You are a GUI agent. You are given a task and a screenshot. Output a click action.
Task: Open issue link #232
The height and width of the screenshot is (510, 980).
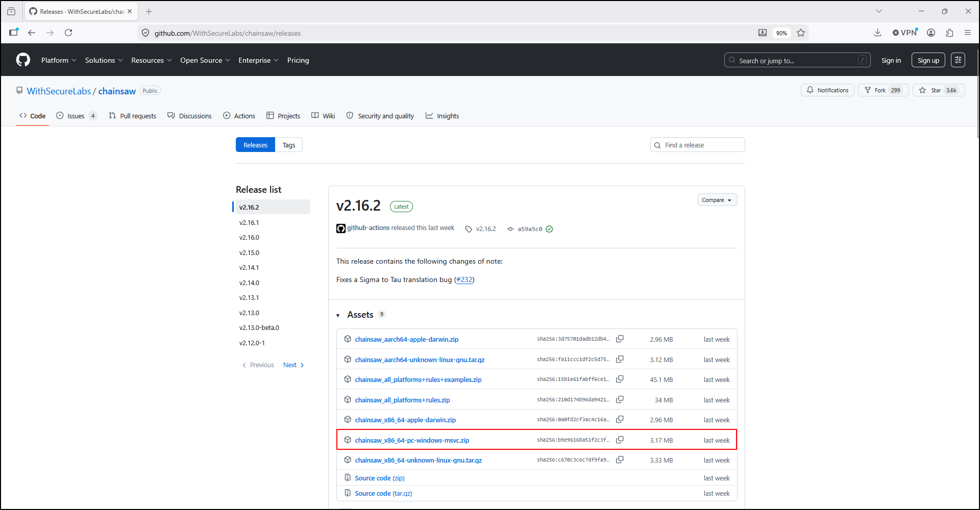tap(464, 279)
